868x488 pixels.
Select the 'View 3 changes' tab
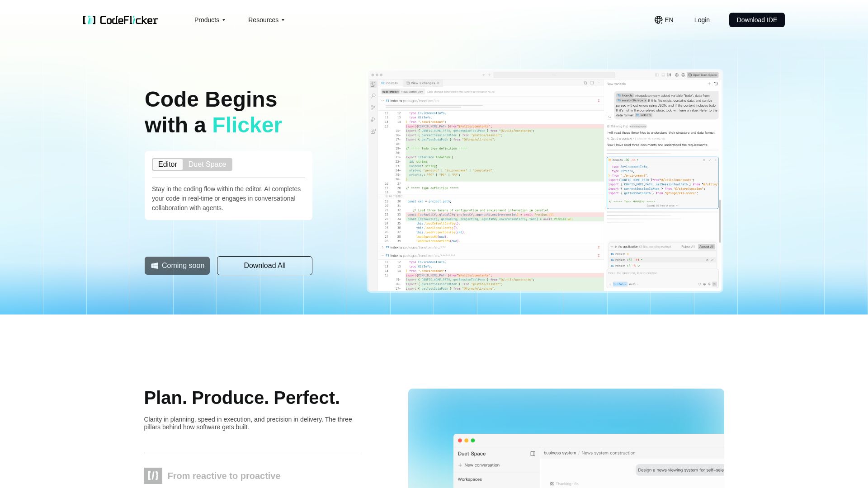coord(423,83)
